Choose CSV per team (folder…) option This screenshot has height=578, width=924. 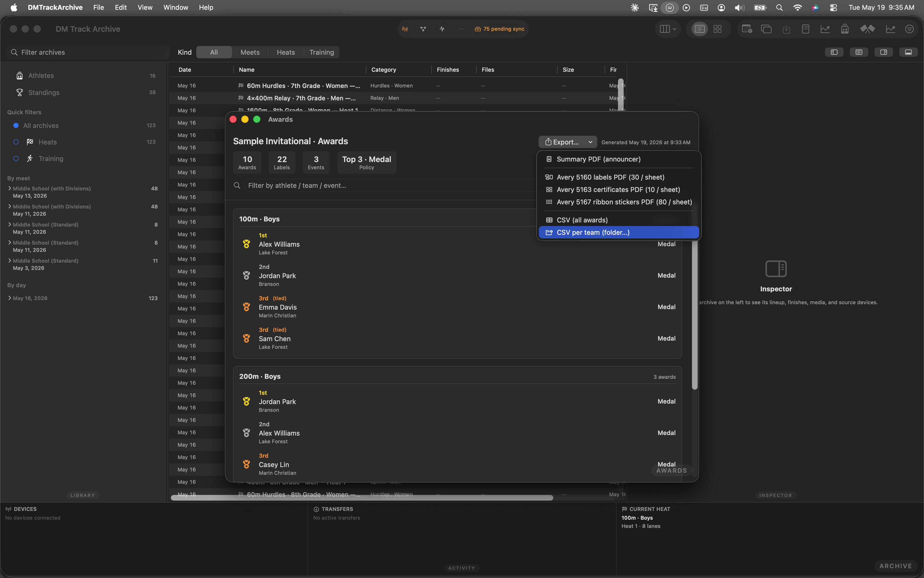click(x=619, y=232)
